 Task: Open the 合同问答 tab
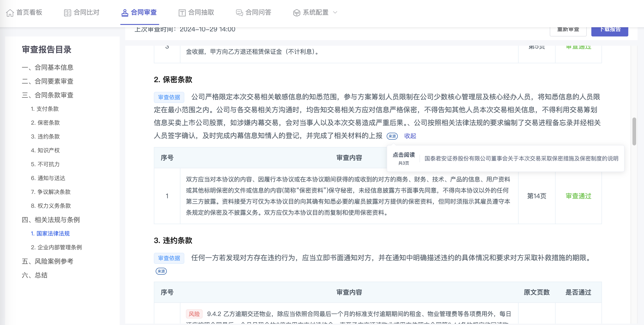(x=258, y=12)
